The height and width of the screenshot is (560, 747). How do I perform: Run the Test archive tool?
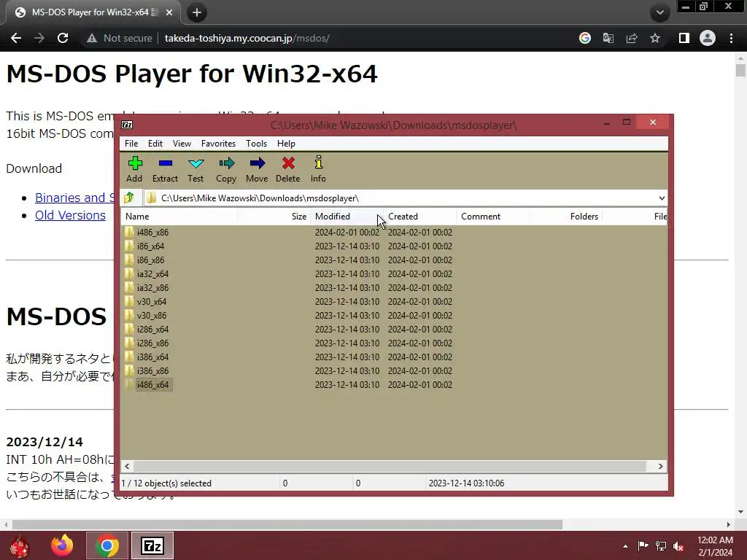[x=196, y=163]
